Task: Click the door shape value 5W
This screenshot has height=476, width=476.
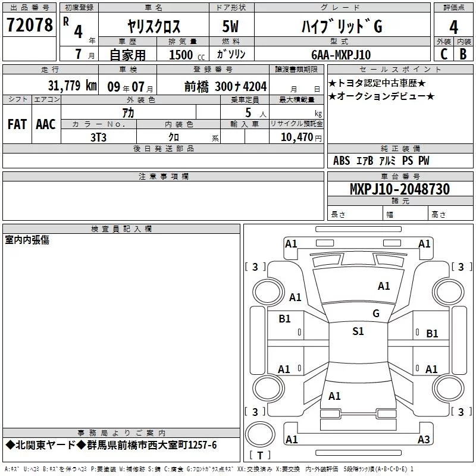Action: click(x=230, y=26)
